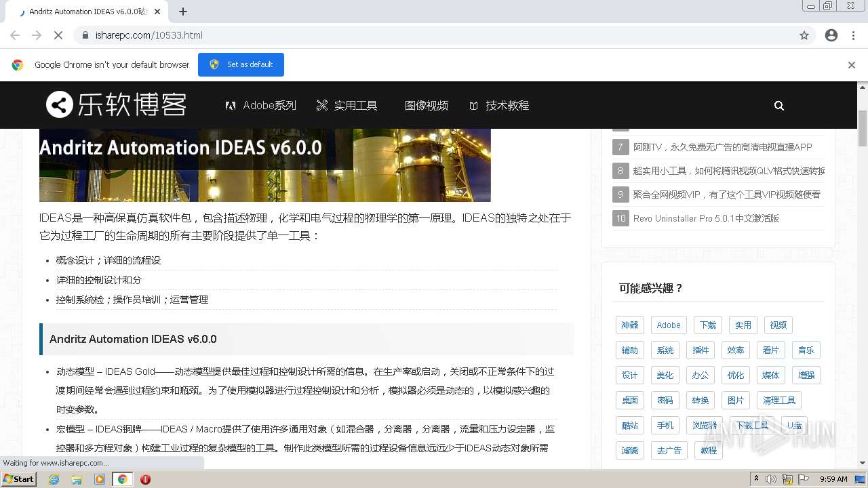Open the 技术教程 menu
Screen dimensions: 868x488
tap(499, 106)
